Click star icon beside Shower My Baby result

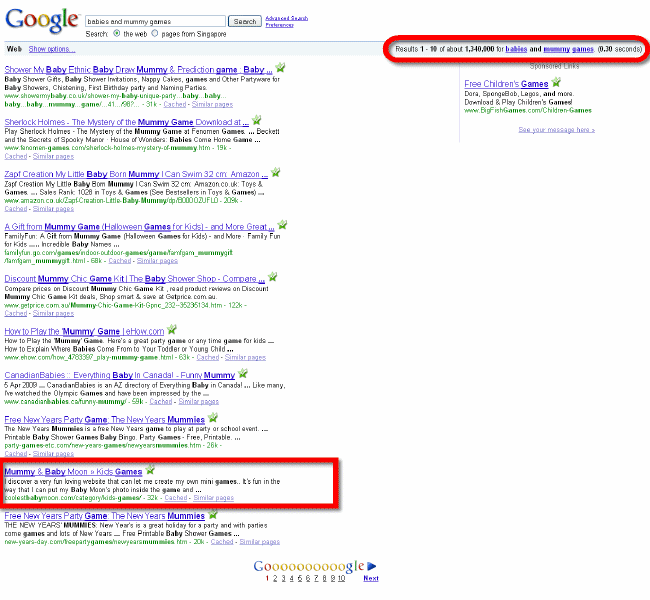(x=281, y=67)
